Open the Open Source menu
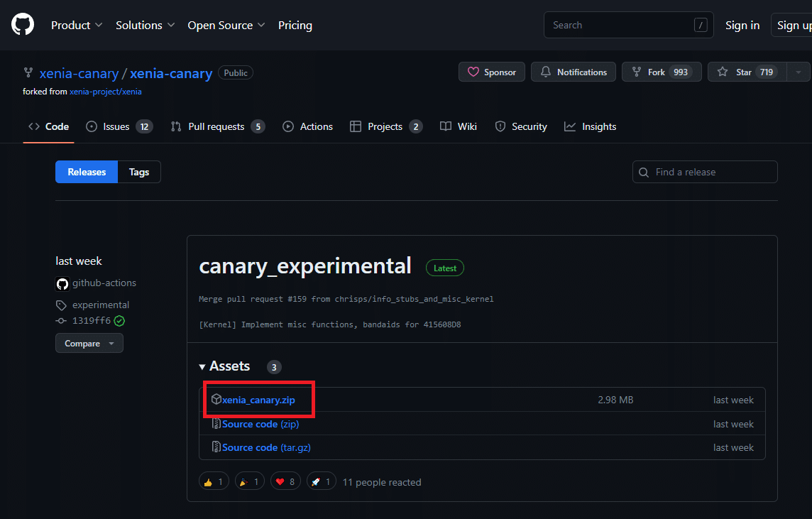812x519 pixels. coord(226,25)
